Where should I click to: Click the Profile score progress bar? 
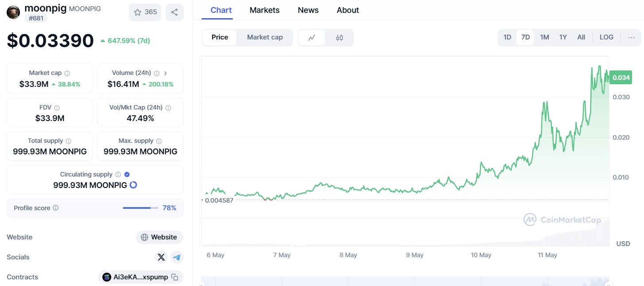point(140,208)
